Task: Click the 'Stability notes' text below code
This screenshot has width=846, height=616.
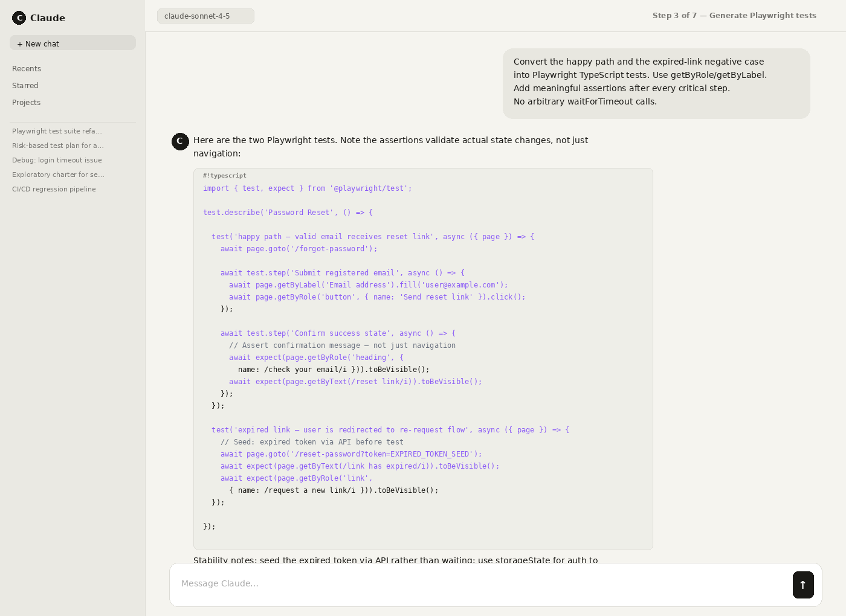Action: coord(395,560)
